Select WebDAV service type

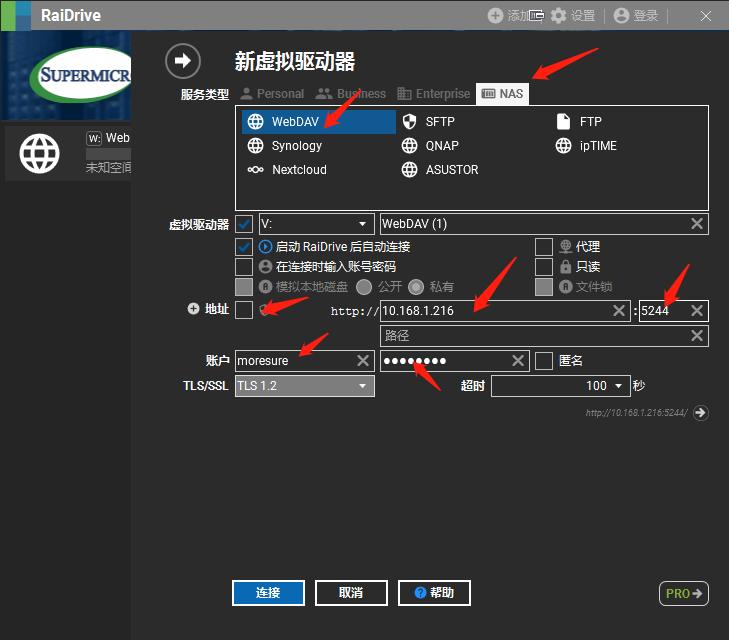coord(319,122)
